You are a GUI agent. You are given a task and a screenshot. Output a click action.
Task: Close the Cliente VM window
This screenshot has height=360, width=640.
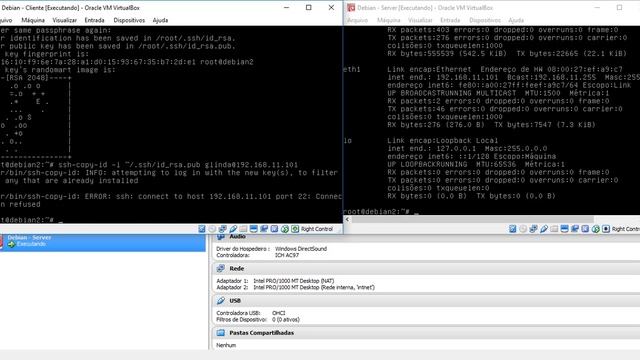pyautogui.click(x=331, y=8)
